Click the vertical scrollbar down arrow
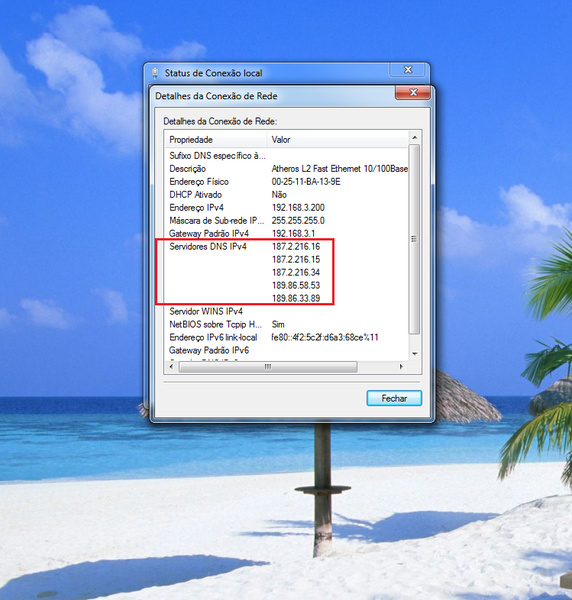The image size is (572, 600). (x=415, y=354)
